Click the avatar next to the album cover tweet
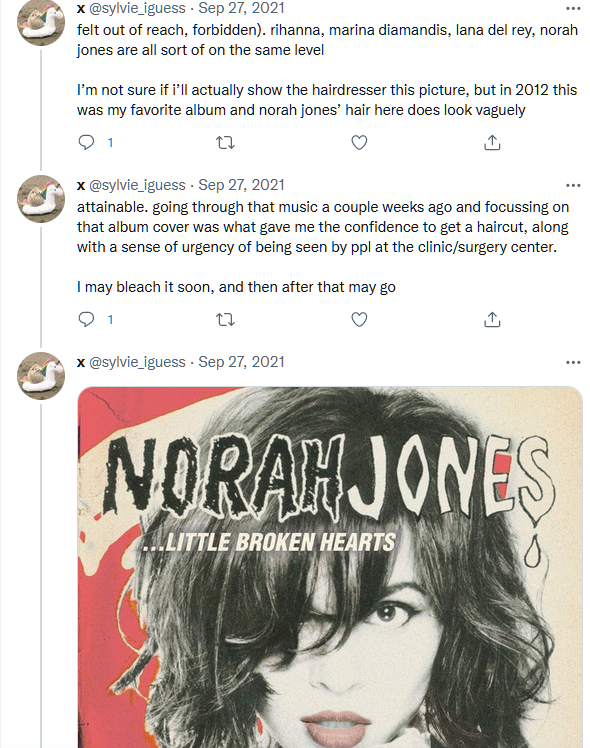 41,375
